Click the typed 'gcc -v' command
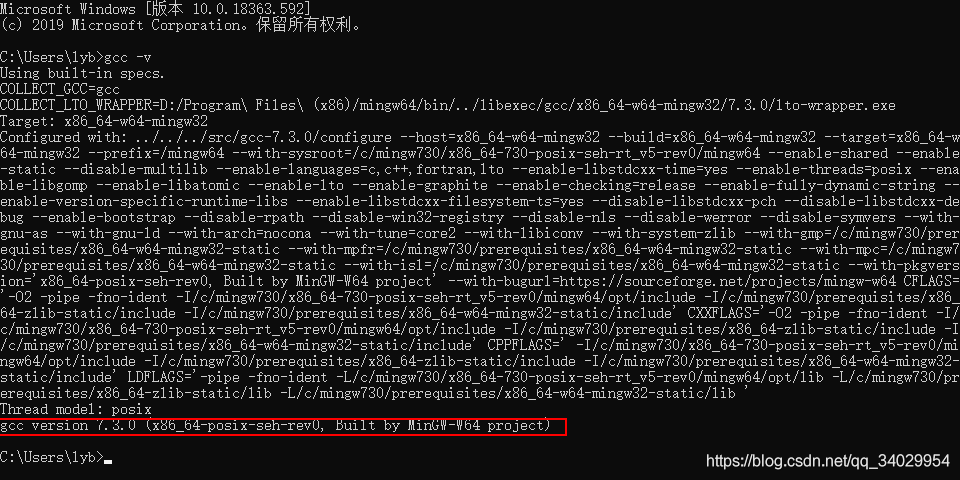Viewport: 960px width, 480px height. click(128, 58)
